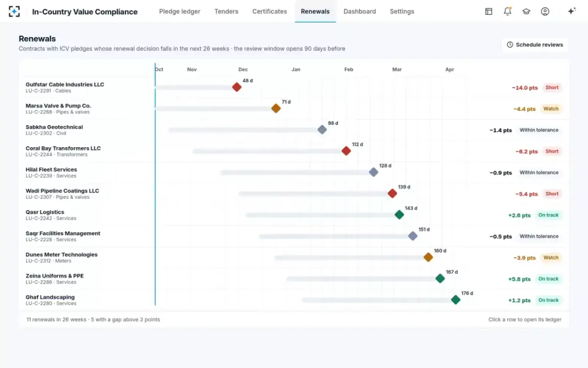Viewport: 588px width, 368px height.
Task: Click Hilal Fleet 128 d diamond marker
Action: point(373,172)
